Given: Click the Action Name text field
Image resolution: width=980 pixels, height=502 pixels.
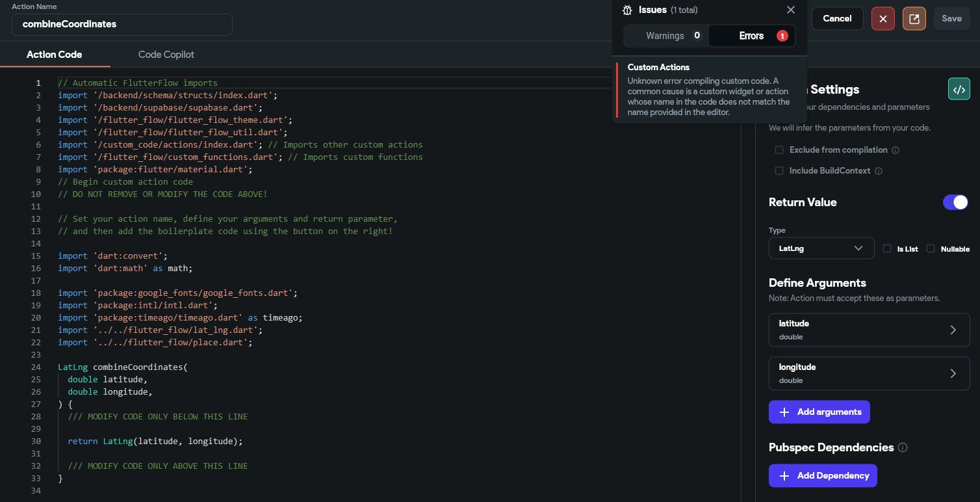Looking at the screenshot, I should tap(122, 25).
